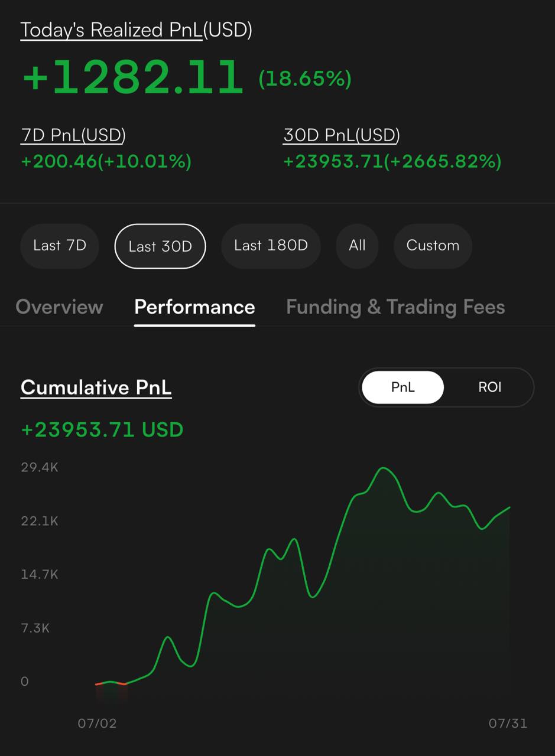Screen dimensions: 555x756
Task: Tap the 07/31 end date label
Action: [508, 723]
